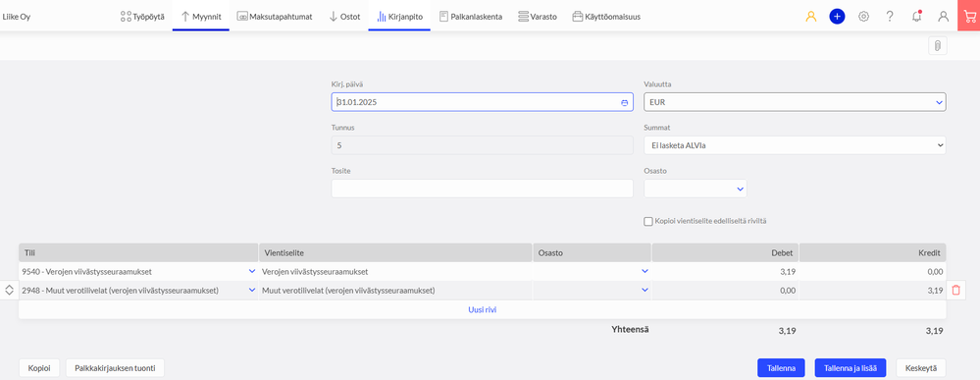The image size is (980, 380).
Task: Expand account dropdown for 2948 row
Action: [x=252, y=290]
